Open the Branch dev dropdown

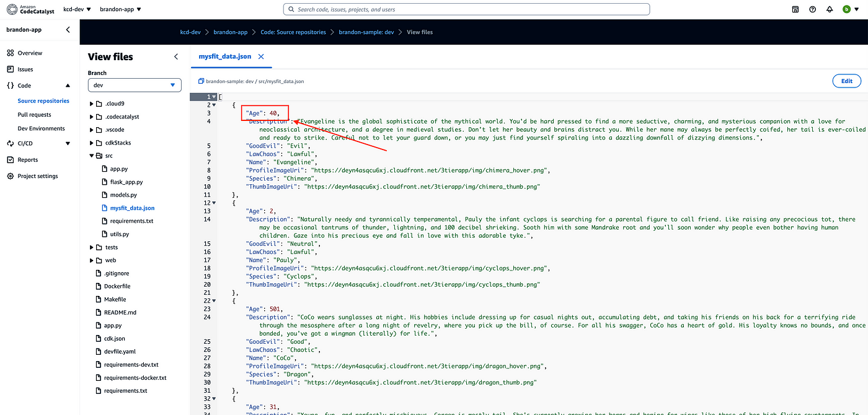134,85
